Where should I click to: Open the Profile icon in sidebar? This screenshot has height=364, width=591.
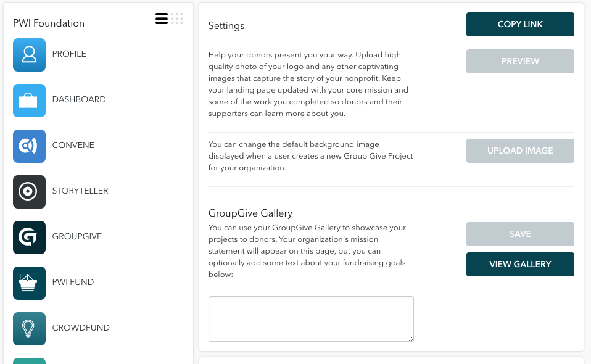pyautogui.click(x=29, y=54)
